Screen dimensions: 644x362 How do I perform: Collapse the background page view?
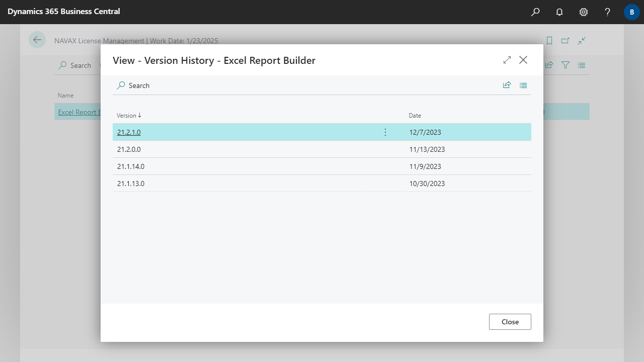point(582,41)
